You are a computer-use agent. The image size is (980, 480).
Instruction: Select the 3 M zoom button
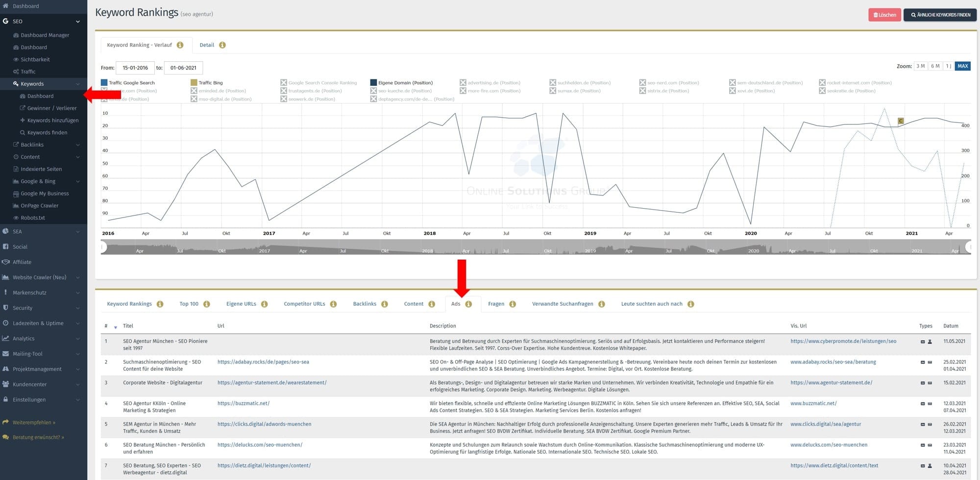tap(921, 66)
